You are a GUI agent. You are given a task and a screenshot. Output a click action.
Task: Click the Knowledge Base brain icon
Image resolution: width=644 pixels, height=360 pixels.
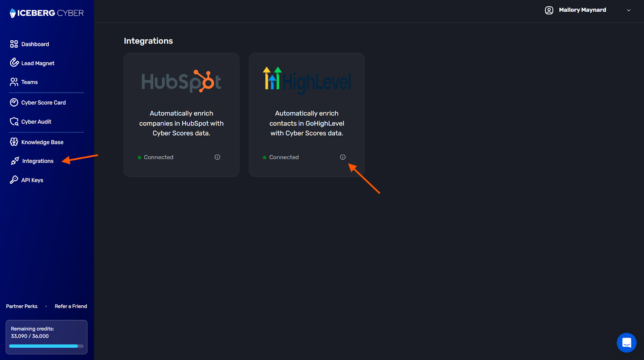[14, 142]
